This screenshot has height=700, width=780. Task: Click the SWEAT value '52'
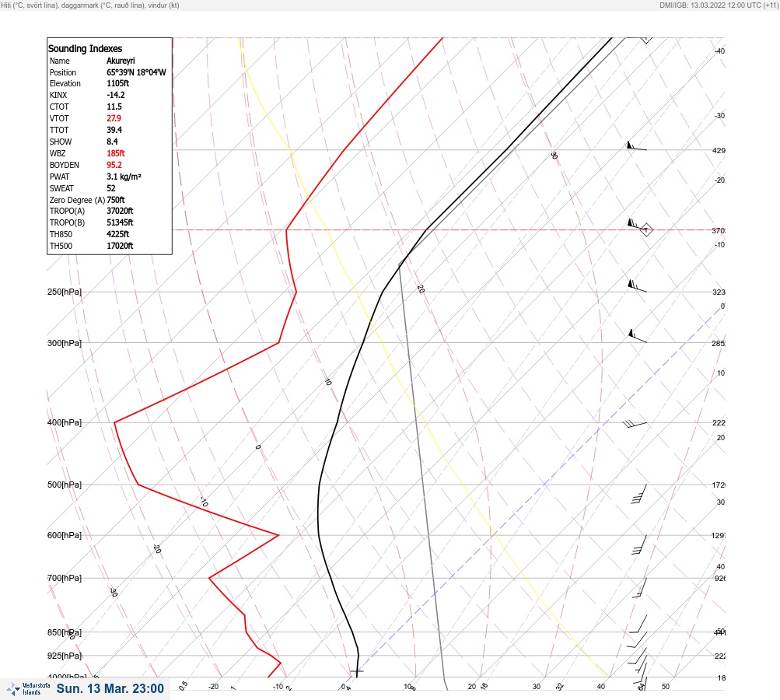tap(111, 188)
